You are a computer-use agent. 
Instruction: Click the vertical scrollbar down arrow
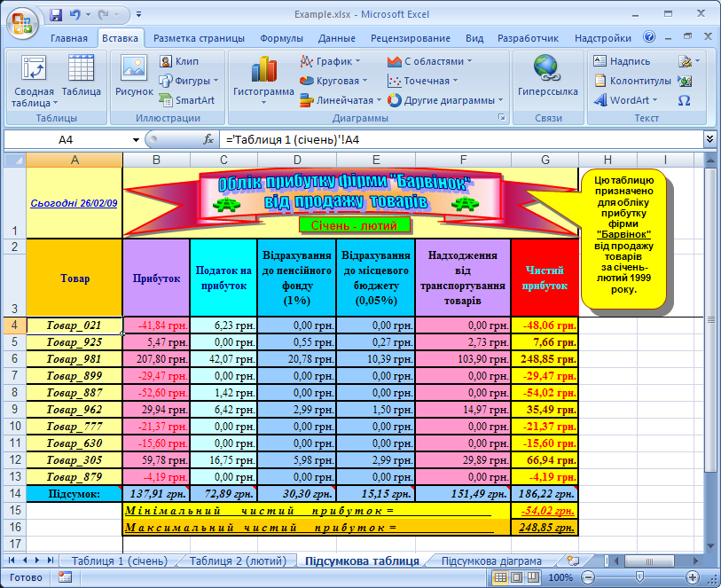coord(710,545)
